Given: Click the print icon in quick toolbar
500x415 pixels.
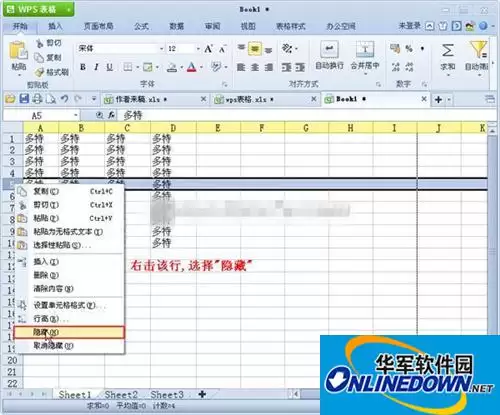Looking at the screenshot, I should coord(37,99).
